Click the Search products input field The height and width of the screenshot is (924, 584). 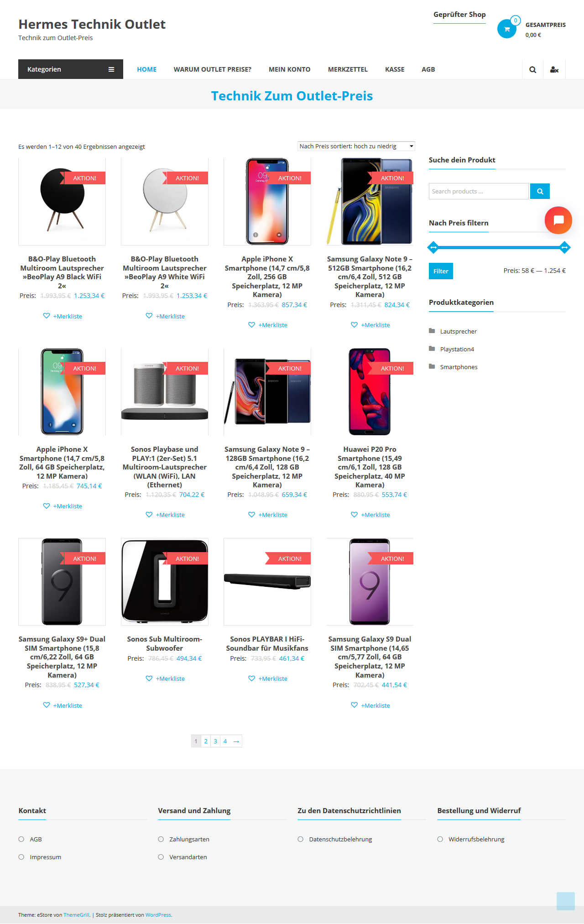tap(479, 191)
